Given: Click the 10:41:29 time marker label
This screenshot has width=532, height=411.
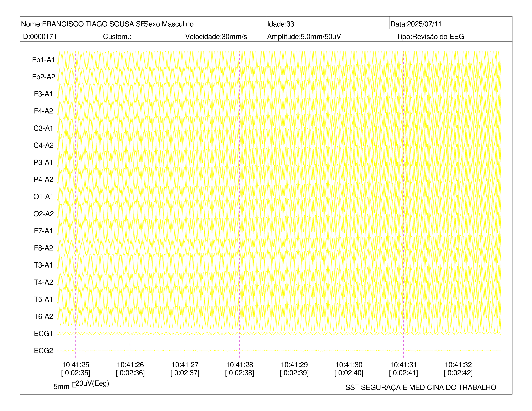Looking at the screenshot, I should tap(294, 365).
